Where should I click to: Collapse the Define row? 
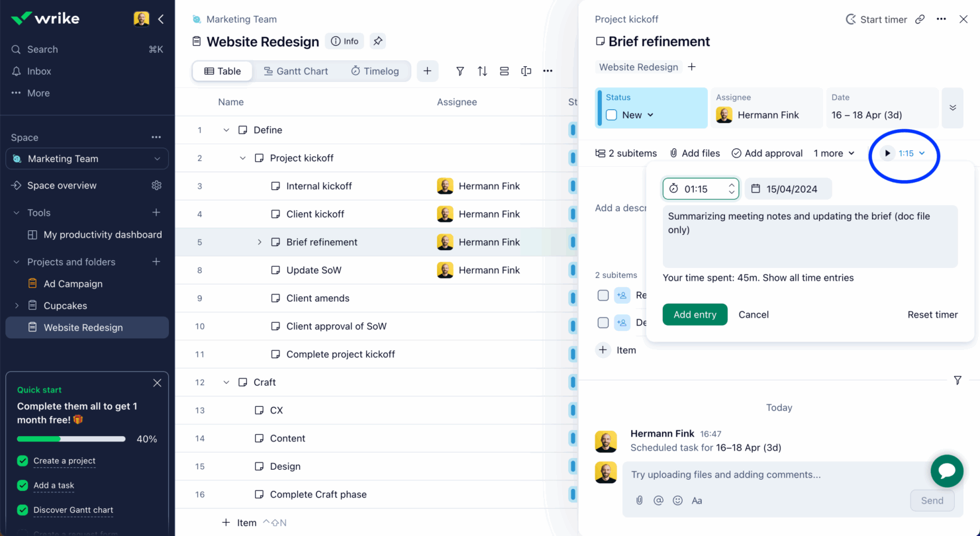pos(226,130)
